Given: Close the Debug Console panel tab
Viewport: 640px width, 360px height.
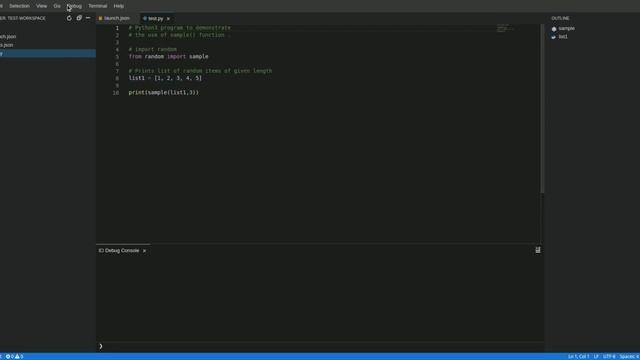Looking at the screenshot, I should [144, 251].
